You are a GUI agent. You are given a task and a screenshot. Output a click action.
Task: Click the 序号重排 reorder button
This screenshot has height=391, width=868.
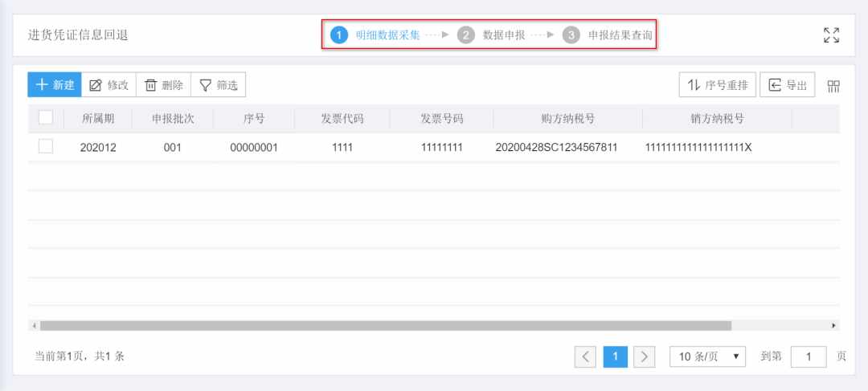[718, 84]
